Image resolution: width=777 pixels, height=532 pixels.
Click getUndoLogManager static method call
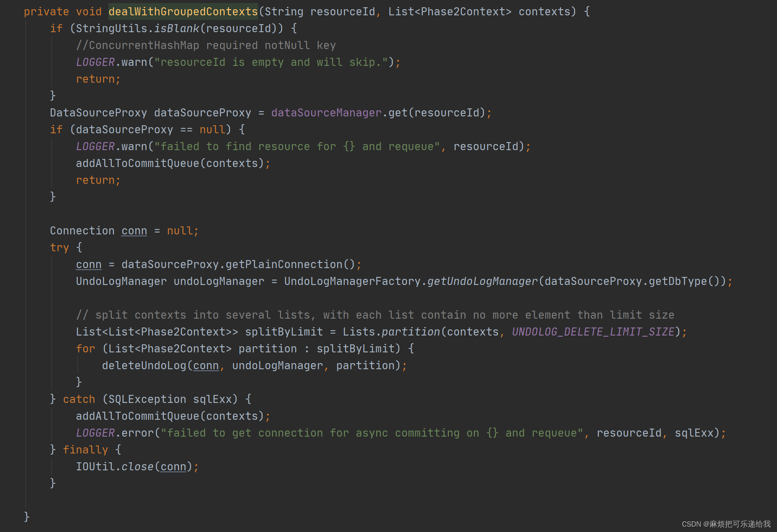pyautogui.click(x=483, y=281)
